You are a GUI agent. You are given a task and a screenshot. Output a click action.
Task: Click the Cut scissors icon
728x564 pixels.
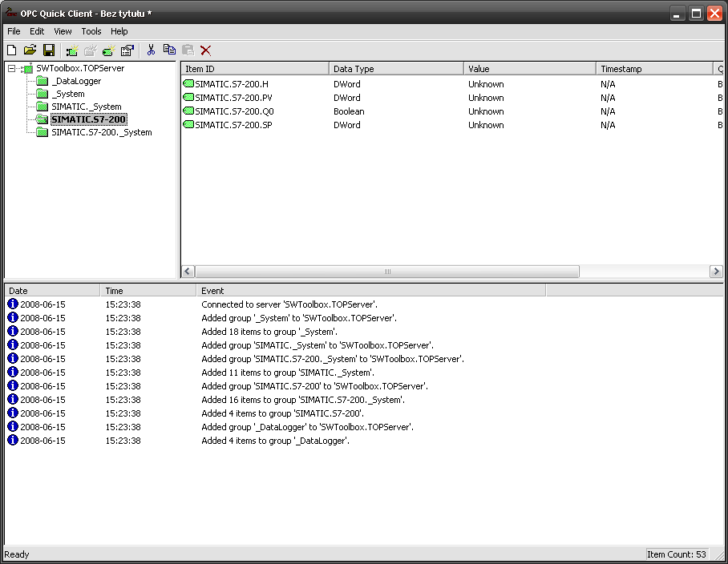click(150, 50)
